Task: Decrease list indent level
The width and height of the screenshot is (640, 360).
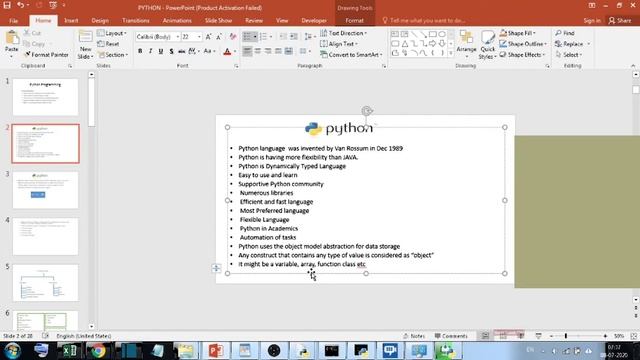Action: coord(283,37)
